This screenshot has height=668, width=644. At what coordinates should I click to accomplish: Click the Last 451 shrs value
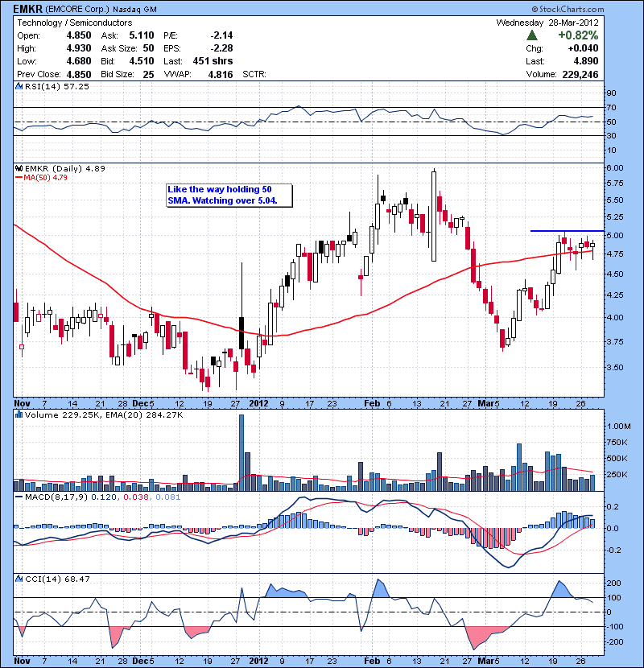[x=213, y=61]
